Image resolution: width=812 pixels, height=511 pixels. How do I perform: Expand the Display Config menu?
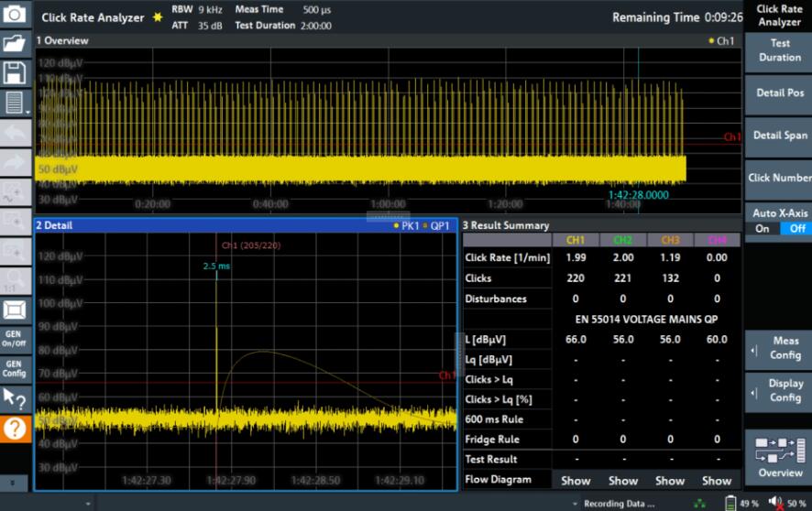[x=779, y=391]
